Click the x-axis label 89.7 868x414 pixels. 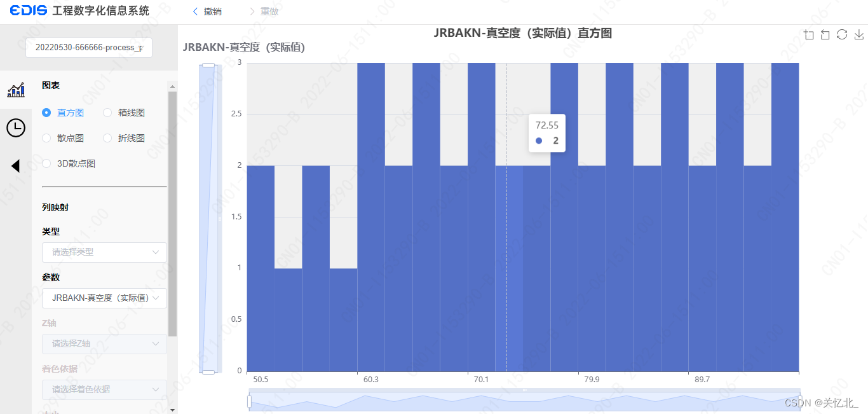click(x=702, y=380)
